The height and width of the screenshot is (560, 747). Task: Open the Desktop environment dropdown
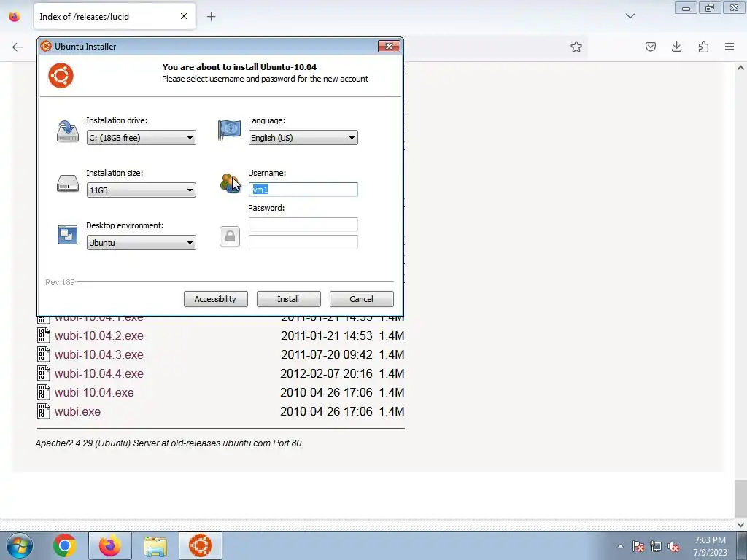[141, 242]
